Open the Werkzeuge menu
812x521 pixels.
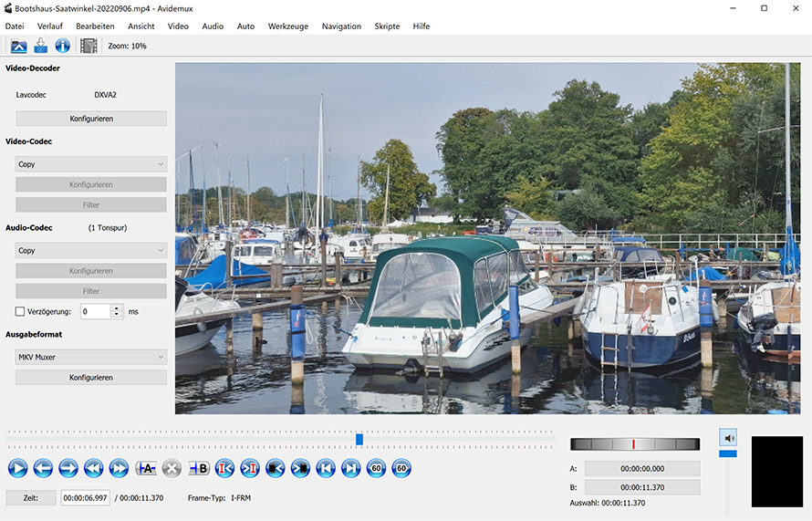(287, 26)
